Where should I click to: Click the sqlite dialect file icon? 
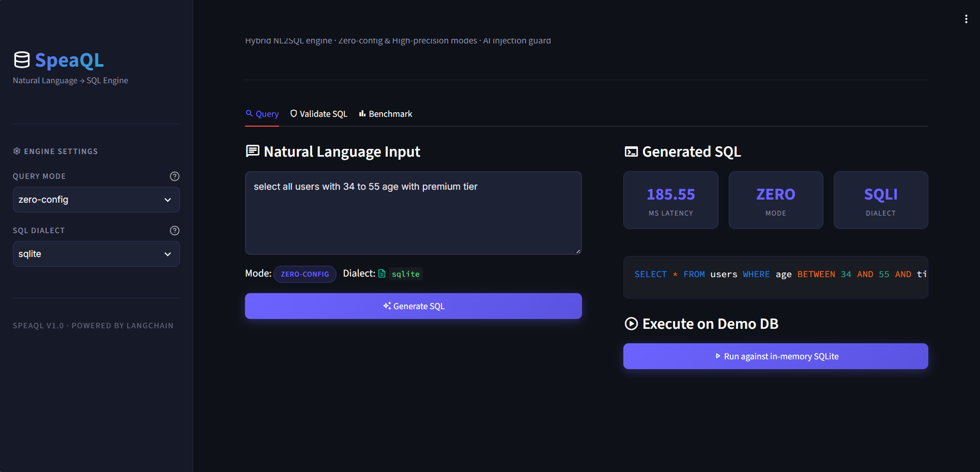coord(382,273)
